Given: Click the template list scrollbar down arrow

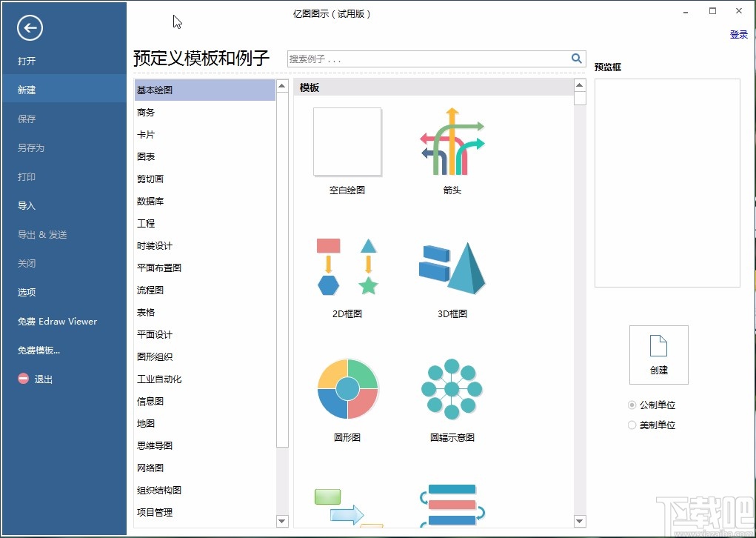Looking at the screenshot, I should click(580, 521).
